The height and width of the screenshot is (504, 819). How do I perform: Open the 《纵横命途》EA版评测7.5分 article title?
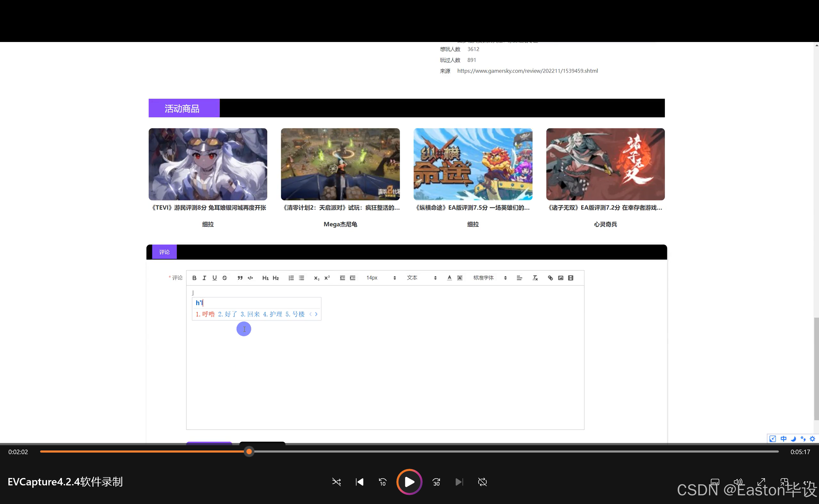point(473,208)
